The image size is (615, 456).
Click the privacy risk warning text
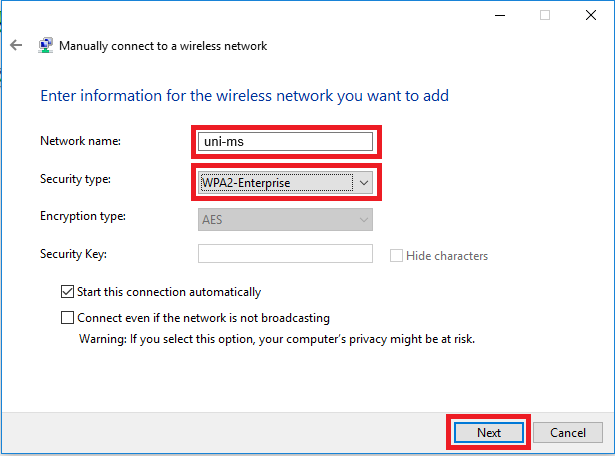point(277,339)
